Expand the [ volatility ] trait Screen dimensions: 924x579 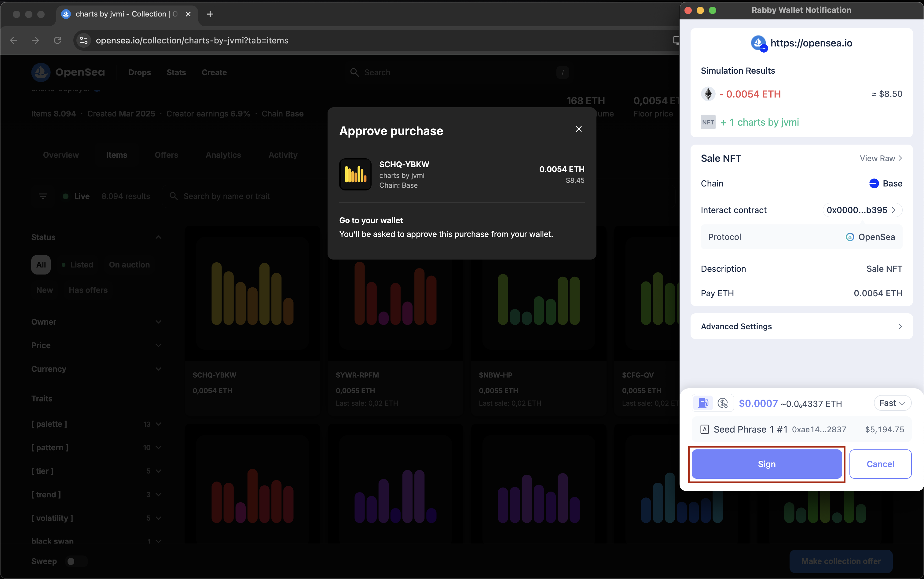coord(97,518)
